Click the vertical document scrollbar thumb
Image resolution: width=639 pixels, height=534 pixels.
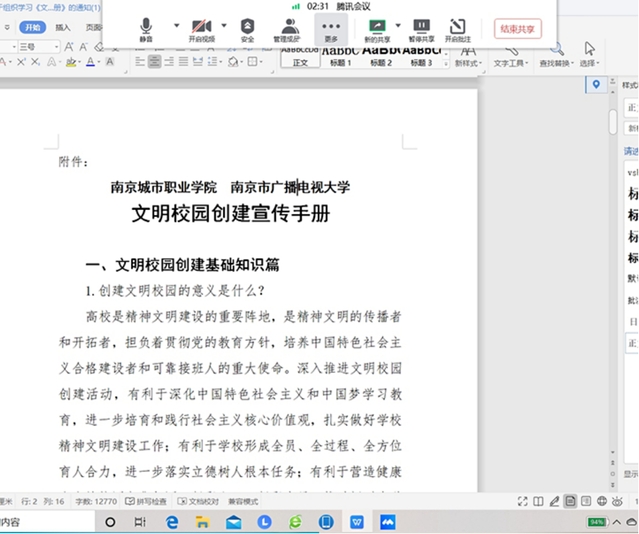point(613,121)
